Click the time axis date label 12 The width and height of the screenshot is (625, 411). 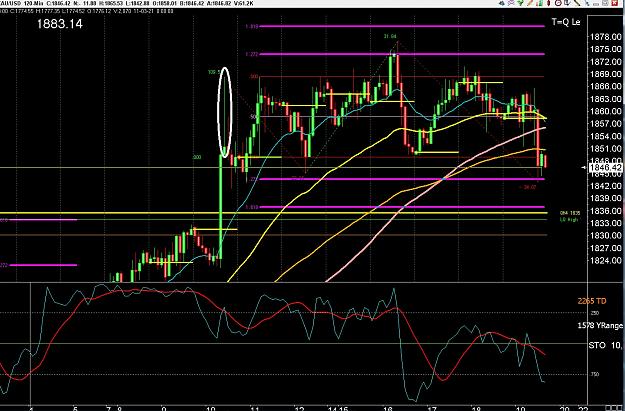tap(299, 409)
